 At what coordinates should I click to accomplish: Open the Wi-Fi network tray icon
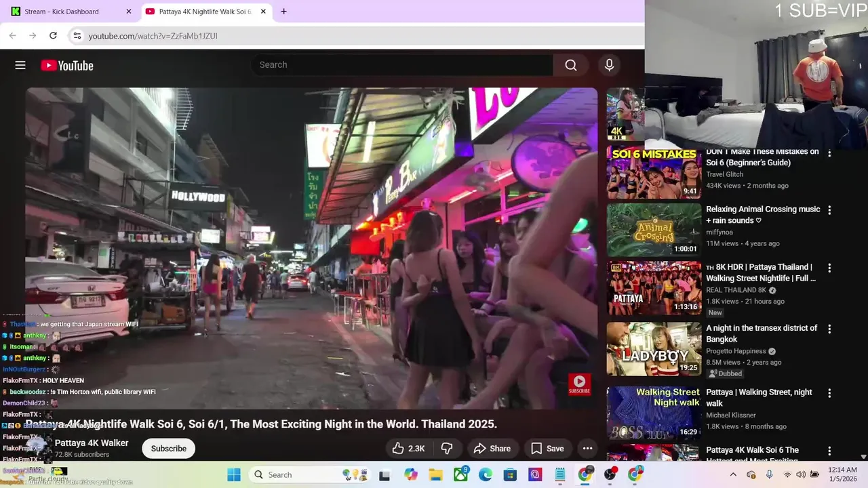point(787,474)
